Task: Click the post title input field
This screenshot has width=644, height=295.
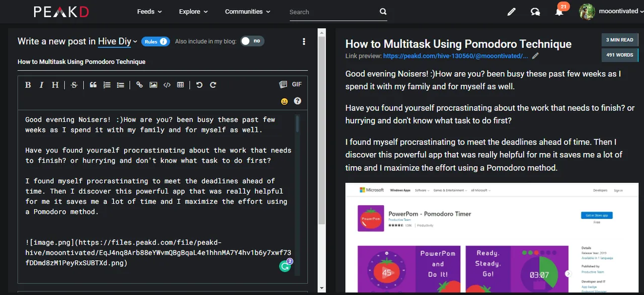Action: coord(163,62)
